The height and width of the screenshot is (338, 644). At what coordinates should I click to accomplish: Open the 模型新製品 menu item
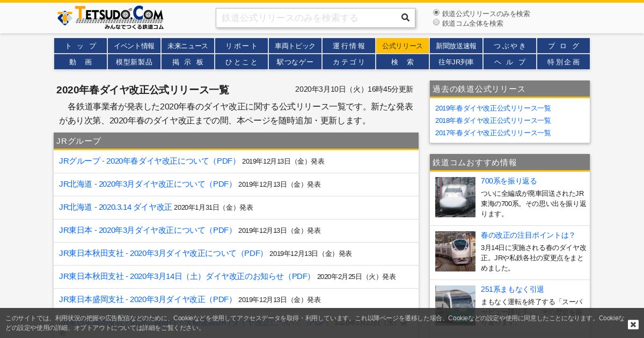point(134,62)
